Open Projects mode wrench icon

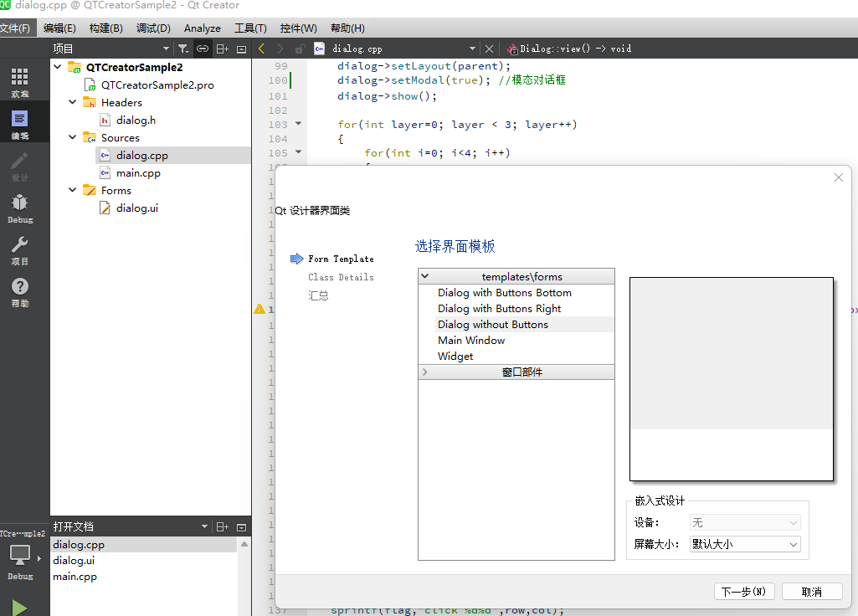point(20,249)
